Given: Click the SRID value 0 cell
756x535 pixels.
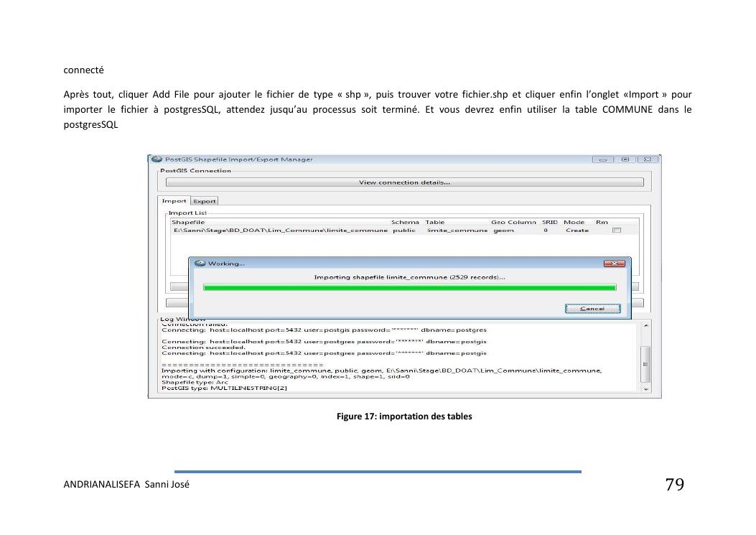Looking at the screenshot, I should point(546,231).
